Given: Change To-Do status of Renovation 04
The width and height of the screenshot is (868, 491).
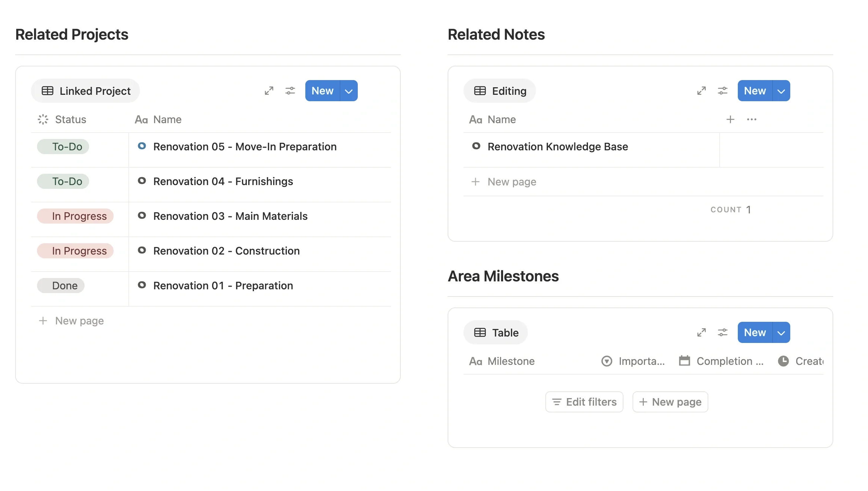Looking at the screenshot, I should [x=63, y=181].
